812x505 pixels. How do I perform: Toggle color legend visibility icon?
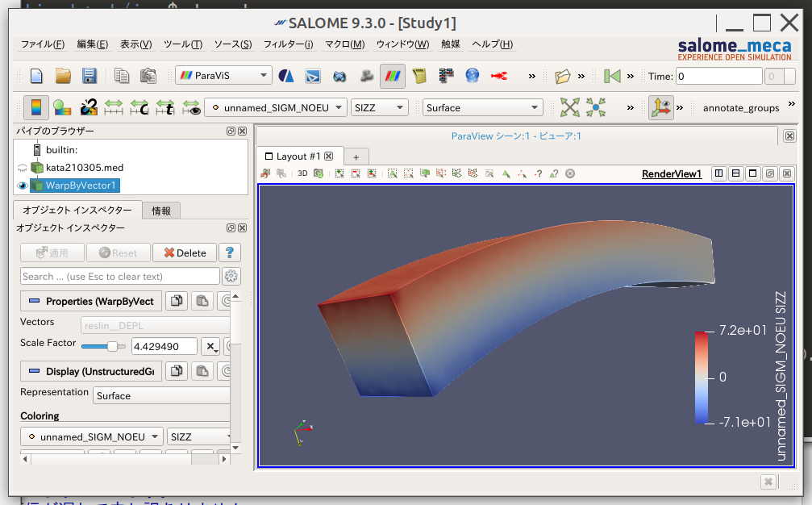35,107
